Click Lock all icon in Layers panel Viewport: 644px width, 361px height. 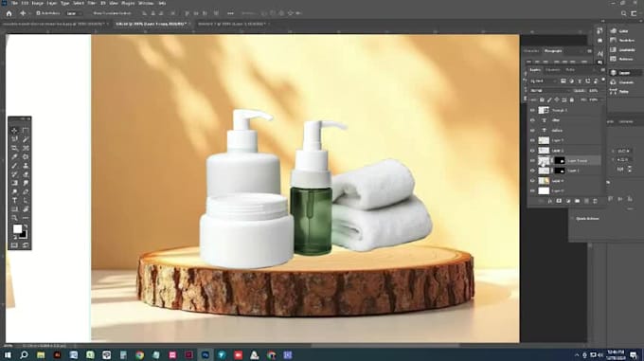tap(572, 99)
